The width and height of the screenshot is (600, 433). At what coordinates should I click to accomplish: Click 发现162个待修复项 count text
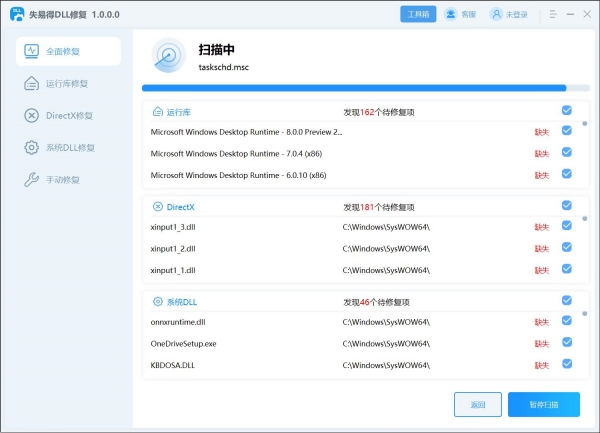click(379, 112)
